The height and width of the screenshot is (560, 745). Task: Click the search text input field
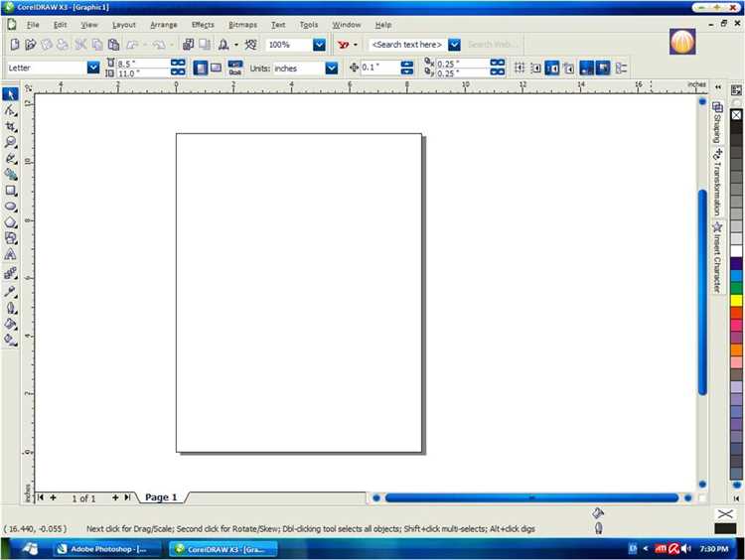406,45
